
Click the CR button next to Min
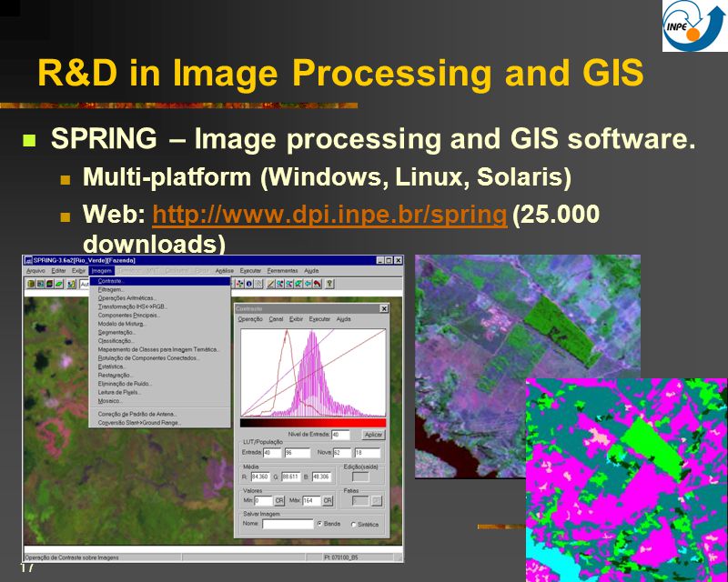(x=279, y=501)
